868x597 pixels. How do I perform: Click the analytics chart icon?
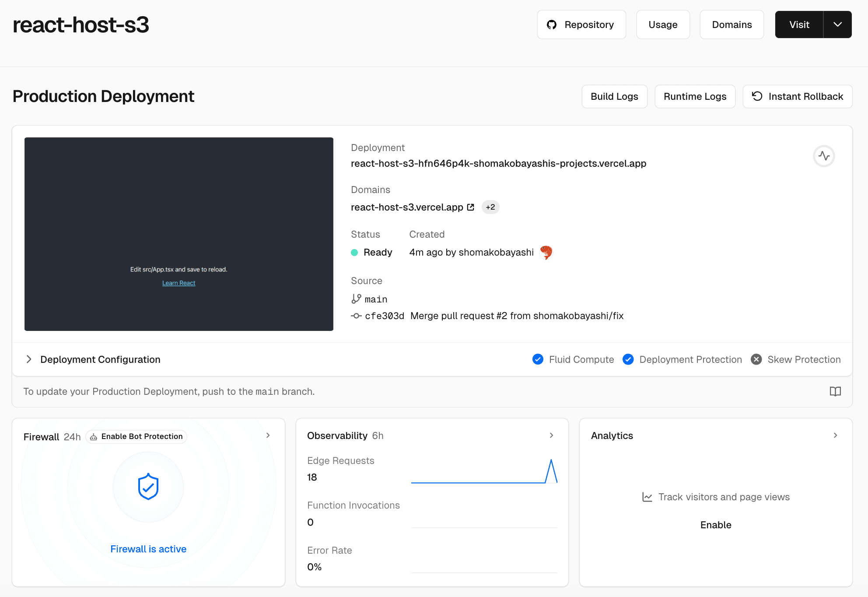(647, 497)
